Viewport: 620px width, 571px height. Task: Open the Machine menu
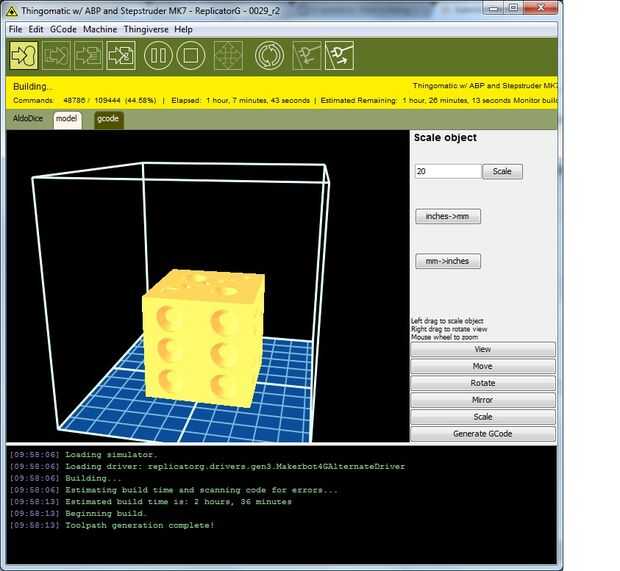coord(100,29)
